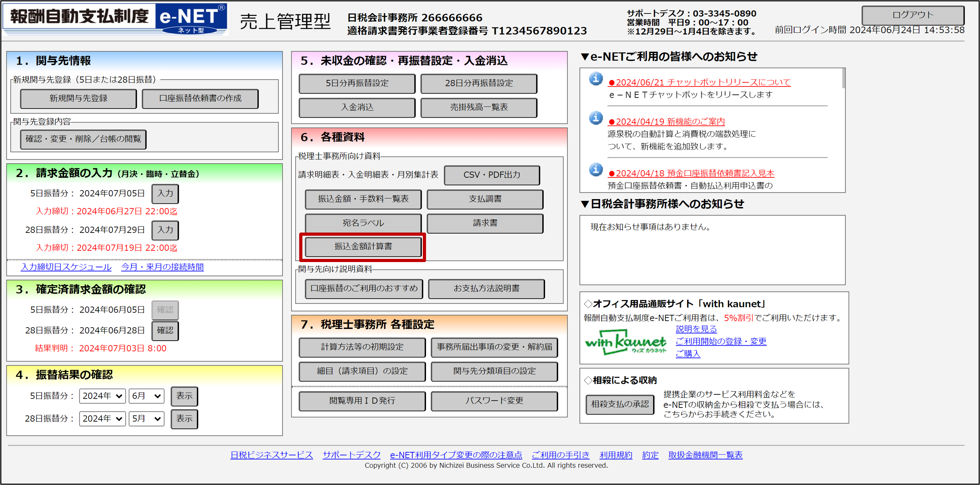Open month dropdown showing 5月

(146, 419)
